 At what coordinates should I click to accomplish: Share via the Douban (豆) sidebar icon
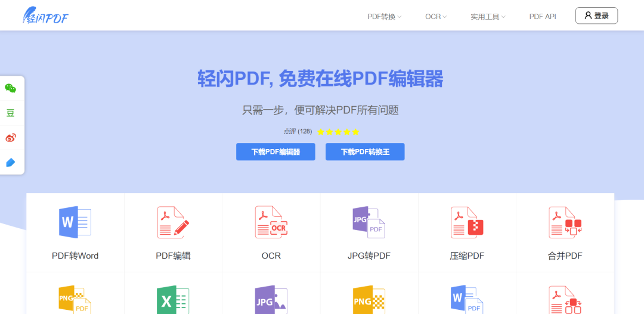pos(11,113)
